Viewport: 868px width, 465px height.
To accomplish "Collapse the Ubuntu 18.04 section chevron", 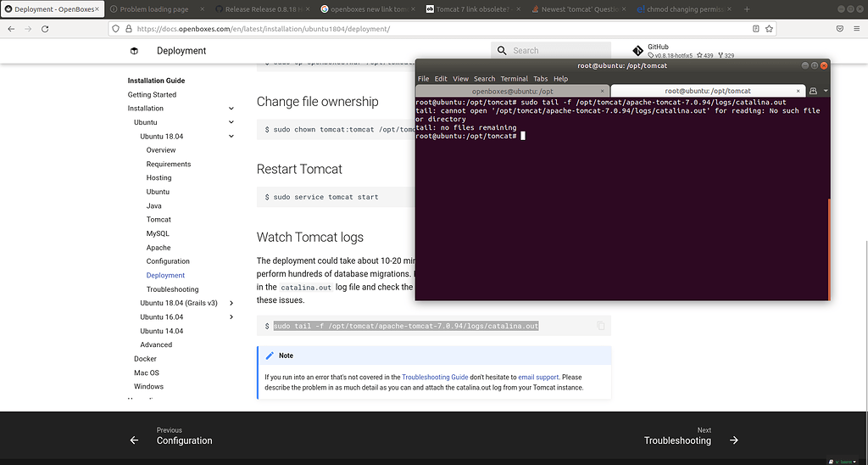I will 231,137.
